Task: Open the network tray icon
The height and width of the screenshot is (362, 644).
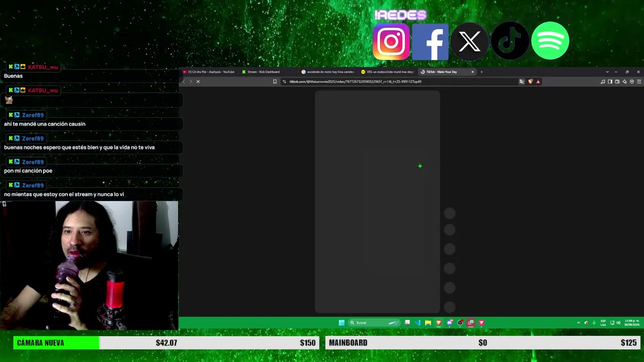Action: click(612, 323)
